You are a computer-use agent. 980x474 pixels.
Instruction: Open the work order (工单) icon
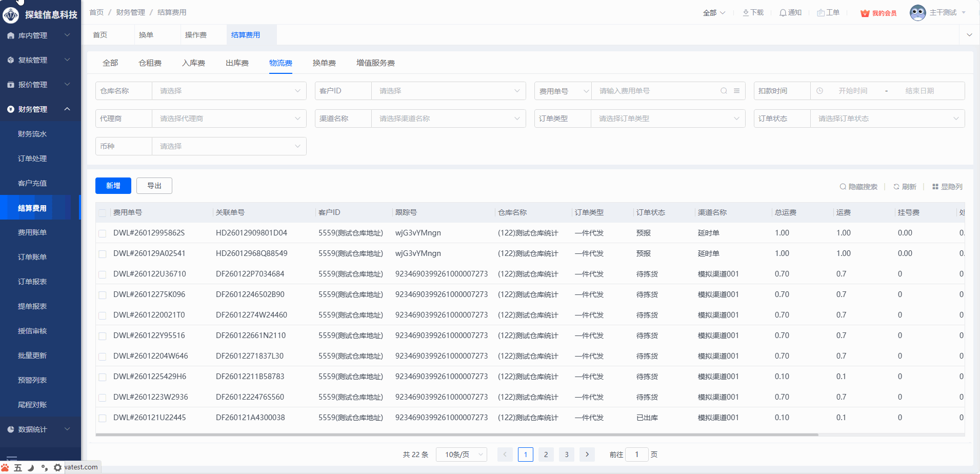tap(821, 13)
